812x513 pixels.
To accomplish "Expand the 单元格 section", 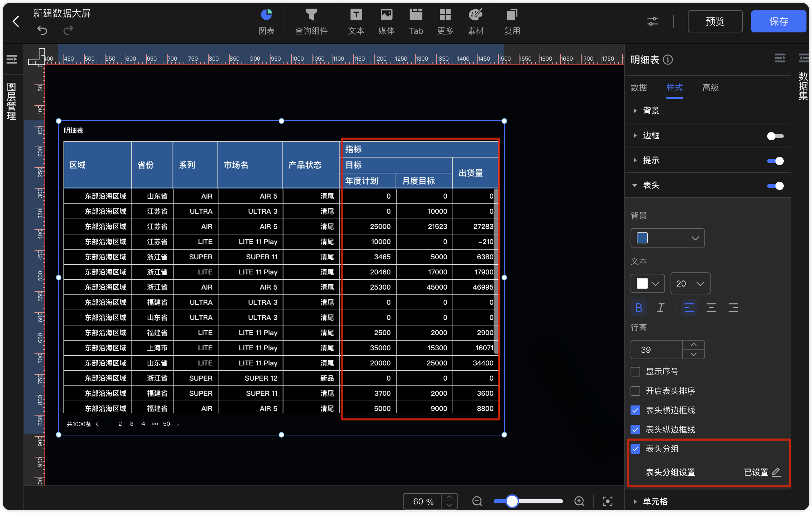I will [x=635, y=501].
